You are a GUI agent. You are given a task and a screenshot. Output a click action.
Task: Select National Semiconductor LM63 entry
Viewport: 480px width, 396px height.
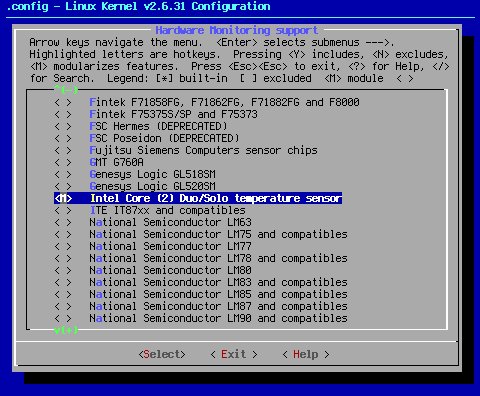tap(170, 222)
